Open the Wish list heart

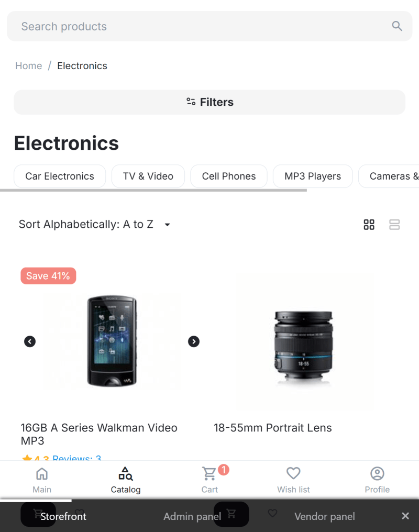[x=293, y=474]
